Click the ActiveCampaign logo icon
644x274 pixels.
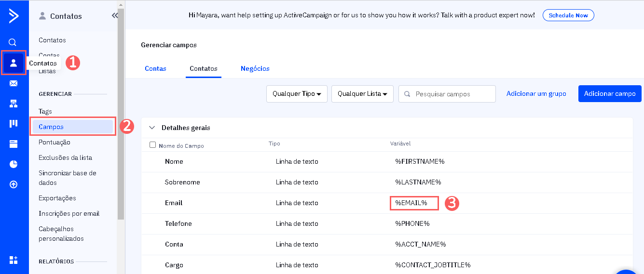coord(14,16)
